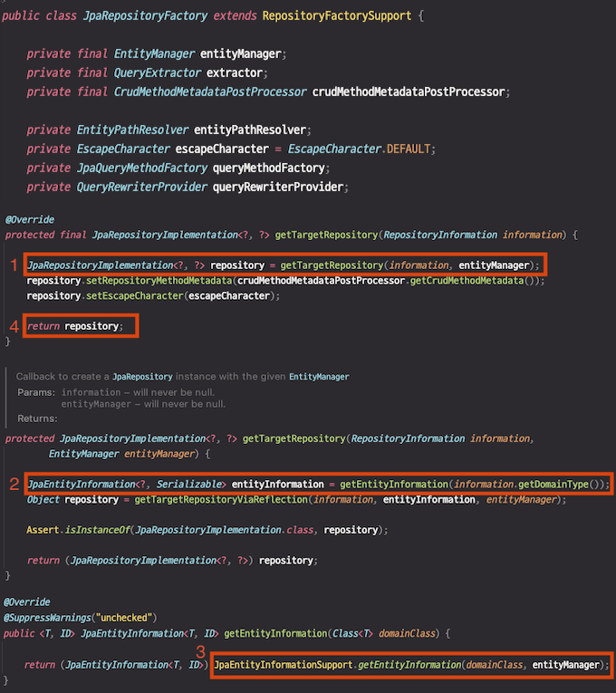Click getEntityInformation in the public method signature
Screen dimensions: 616x693
[x=275, y=633]
